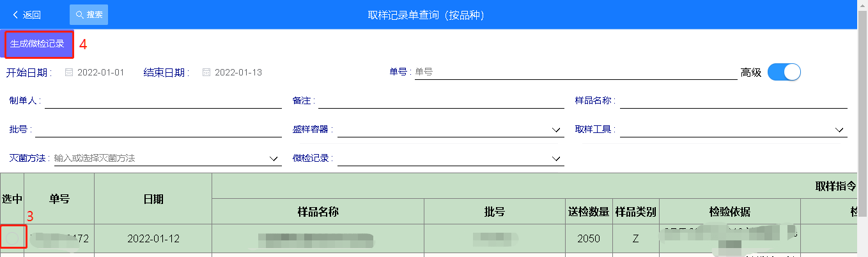Open the start date calendar icon
868x257 pixels.
click(x=69, y=72)
